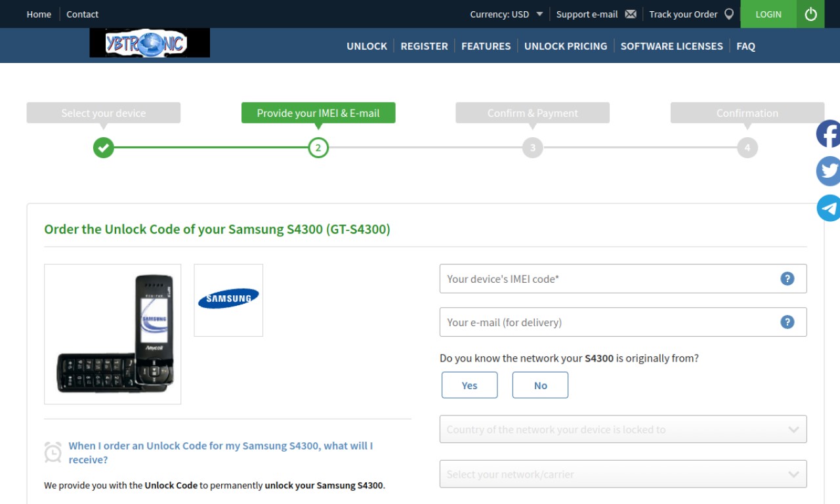Click the help icon in e-mail field
840x504 pixels.
787,322
